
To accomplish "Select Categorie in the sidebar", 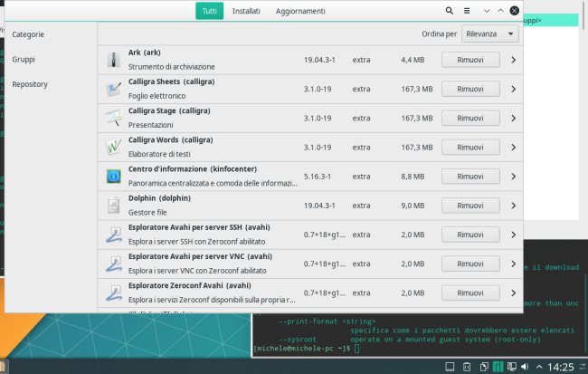I will pos(28,34).
